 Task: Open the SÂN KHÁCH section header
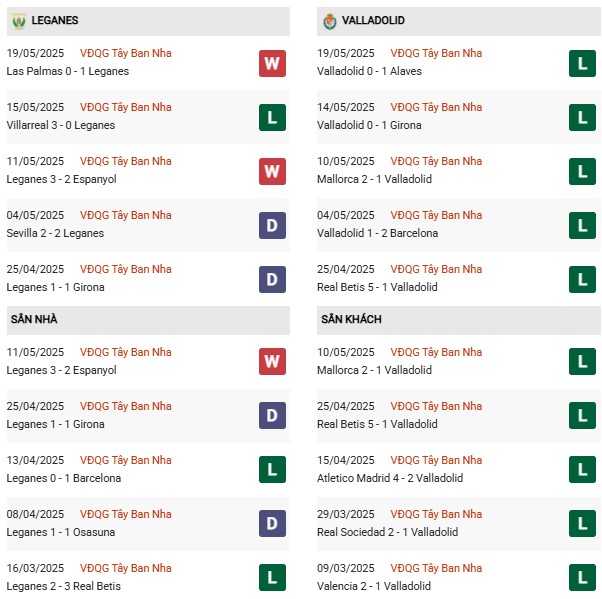click(x=458, y=320)
